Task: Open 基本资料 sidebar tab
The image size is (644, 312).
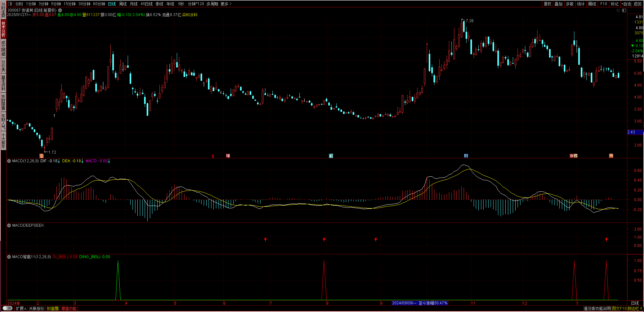Action: [x=3, y=83]
